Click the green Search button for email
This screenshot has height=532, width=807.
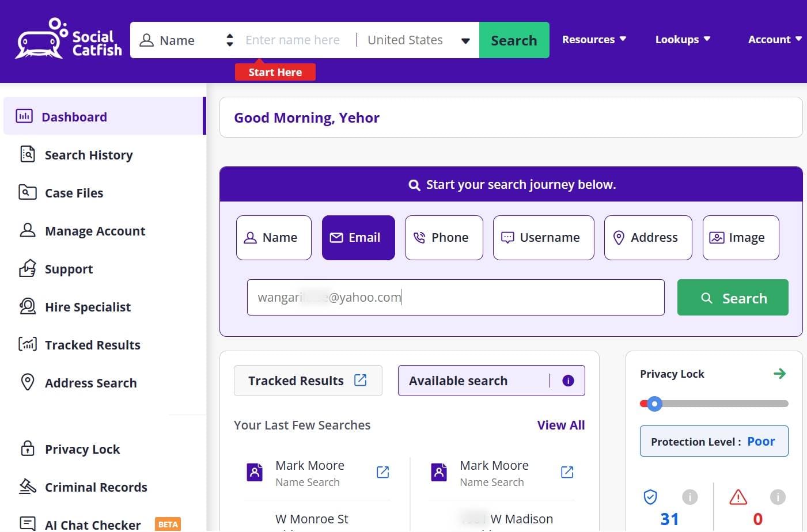pyautogui.click(x=732, y=298)
